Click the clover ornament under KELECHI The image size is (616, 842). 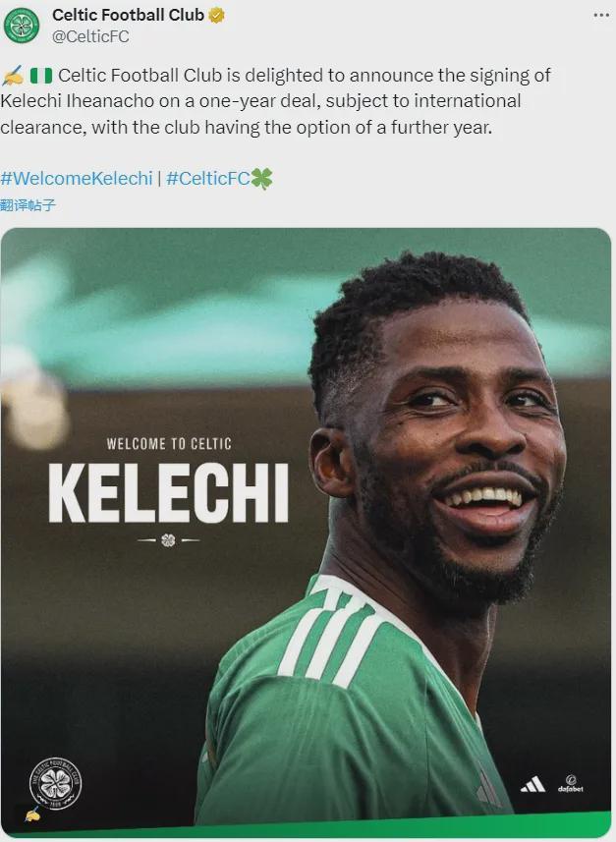[x=168, y=539]
